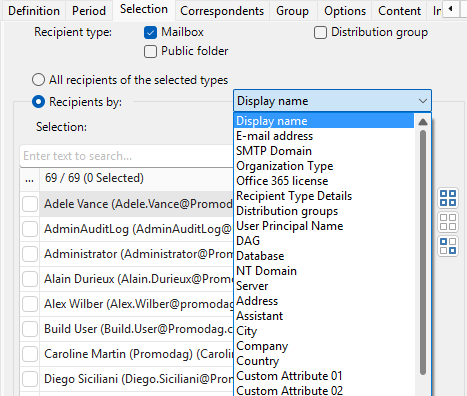Viewport: 467px width, 396px height.
Task: Open the Group tab
Action: click(292, 11)
